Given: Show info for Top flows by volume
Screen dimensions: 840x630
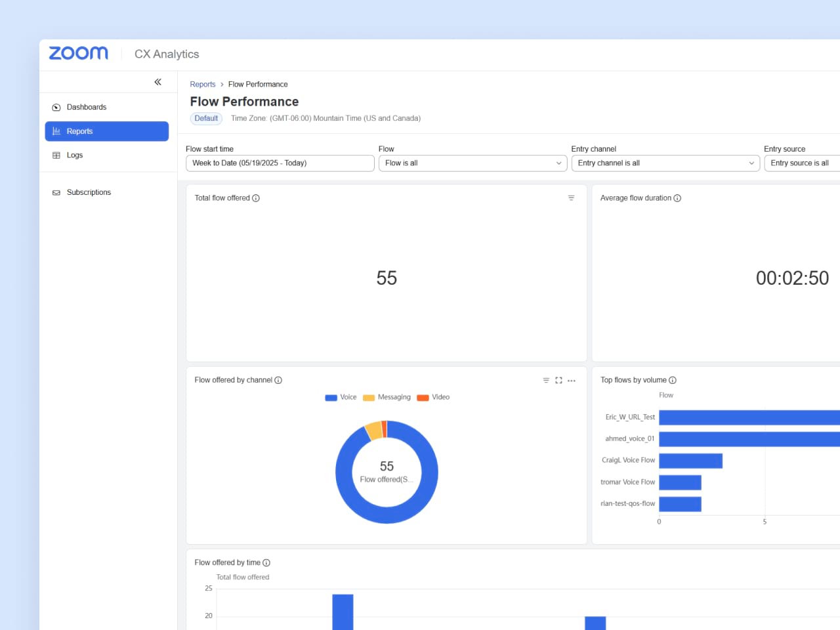Looking at the screenshot, I should point(673,380).
